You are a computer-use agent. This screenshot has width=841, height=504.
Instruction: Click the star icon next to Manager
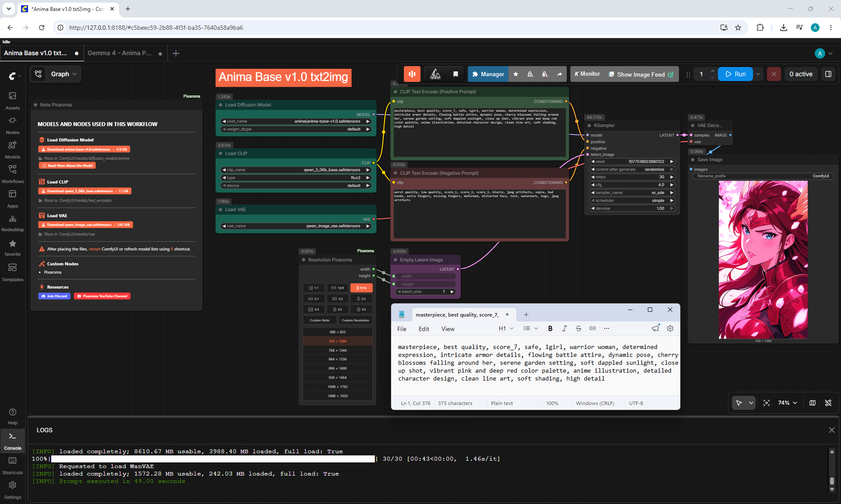516,74
